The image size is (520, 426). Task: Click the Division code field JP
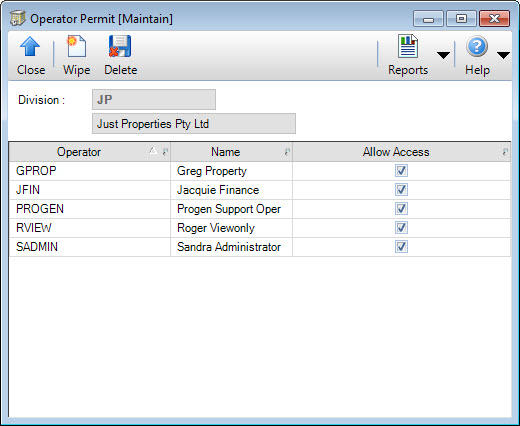tap(154, 99)
